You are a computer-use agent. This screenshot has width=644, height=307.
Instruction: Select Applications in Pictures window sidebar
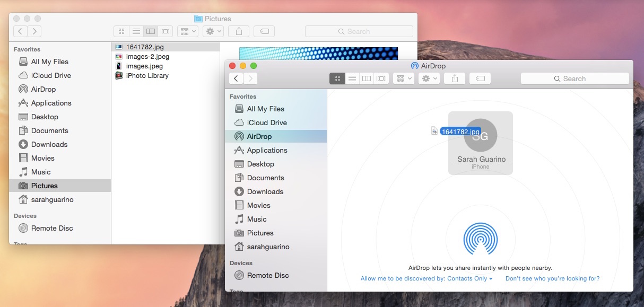coord(51,103)
